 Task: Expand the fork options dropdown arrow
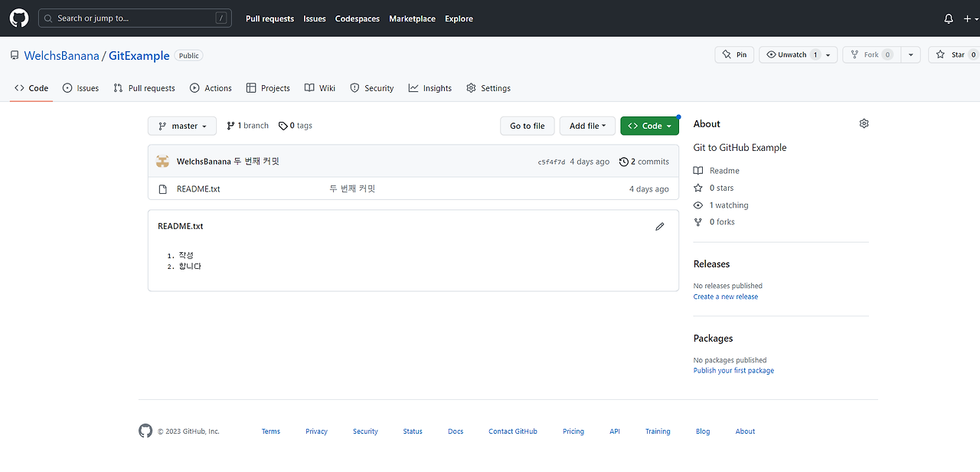tap(910, 54)
